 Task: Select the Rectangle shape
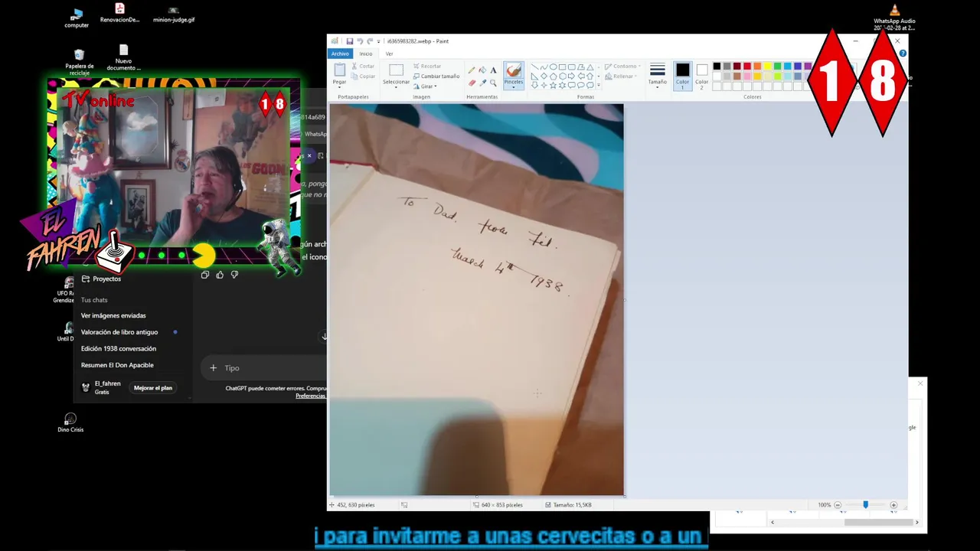point(562,67)
